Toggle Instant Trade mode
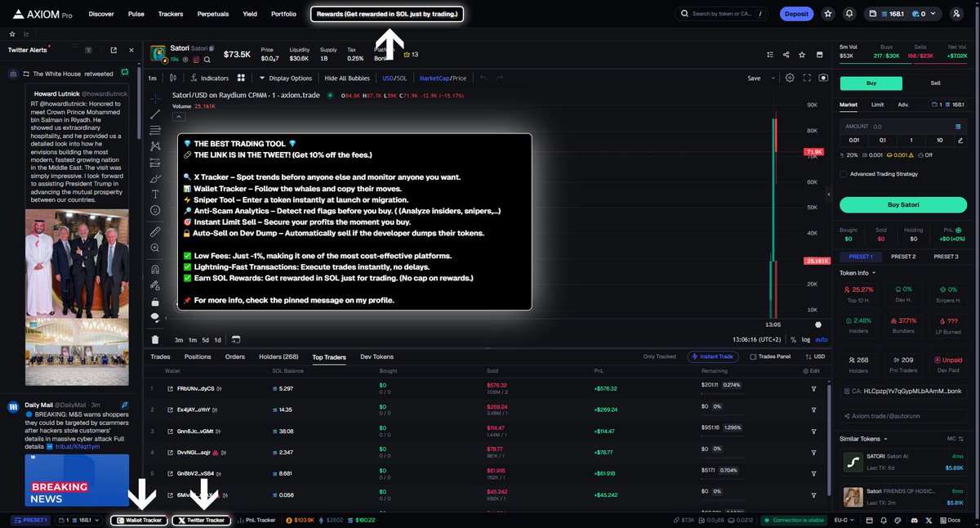The height and width of the screenshot is (528, 980). [x=715, y=356]
